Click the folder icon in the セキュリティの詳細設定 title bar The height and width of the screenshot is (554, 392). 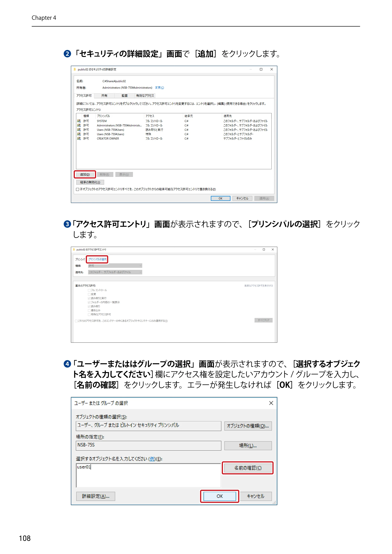(x=75, y=69)
